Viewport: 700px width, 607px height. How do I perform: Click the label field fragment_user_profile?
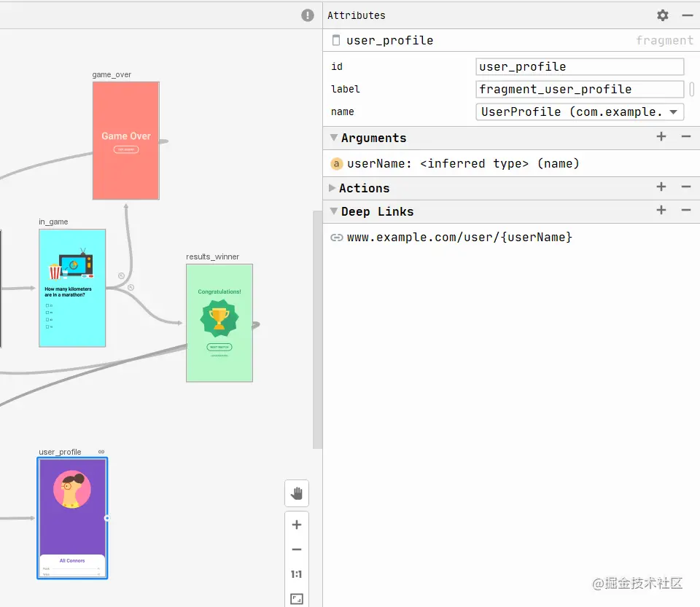(580, 89)
